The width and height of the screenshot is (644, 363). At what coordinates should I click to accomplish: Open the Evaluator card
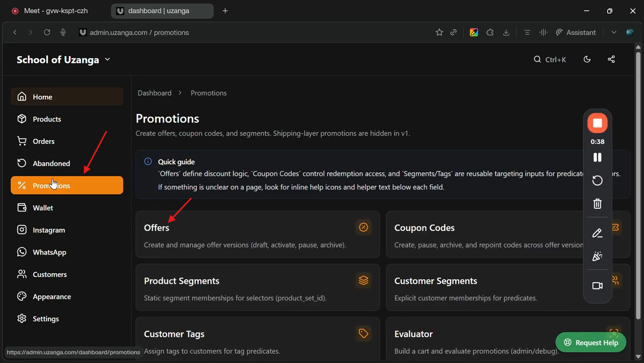pos(508,338)
